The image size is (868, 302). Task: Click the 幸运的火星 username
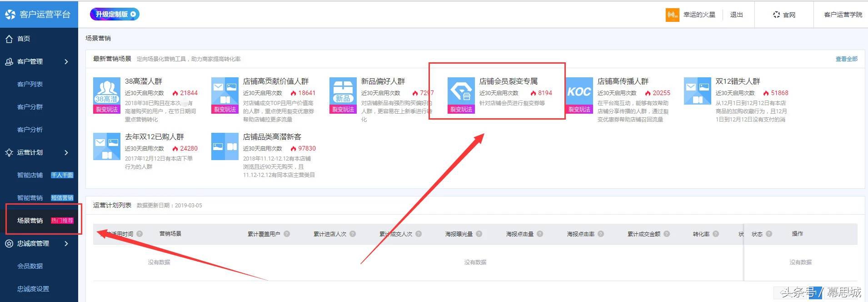tap(699, 15)
